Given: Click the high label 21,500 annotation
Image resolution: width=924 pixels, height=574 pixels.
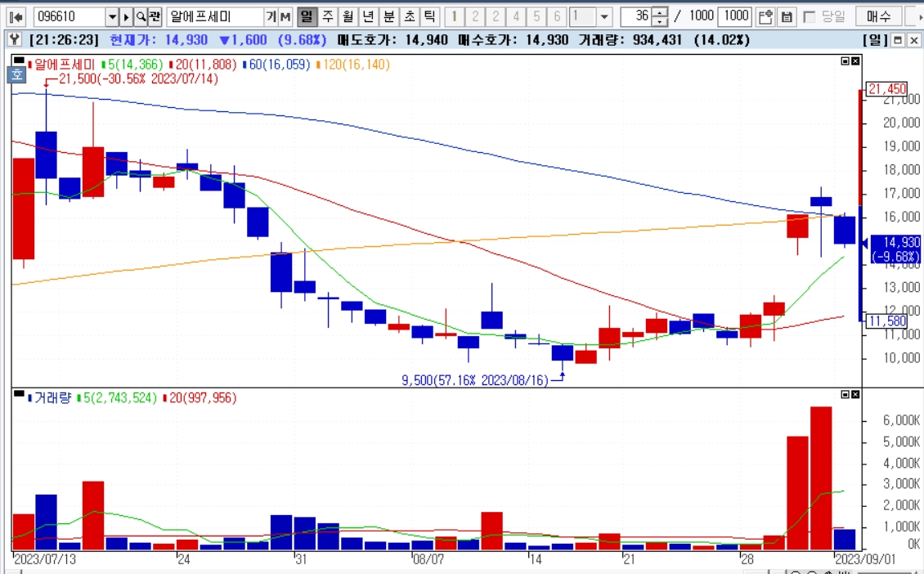Looking at the screenshot, I should [x=138, y=79].
